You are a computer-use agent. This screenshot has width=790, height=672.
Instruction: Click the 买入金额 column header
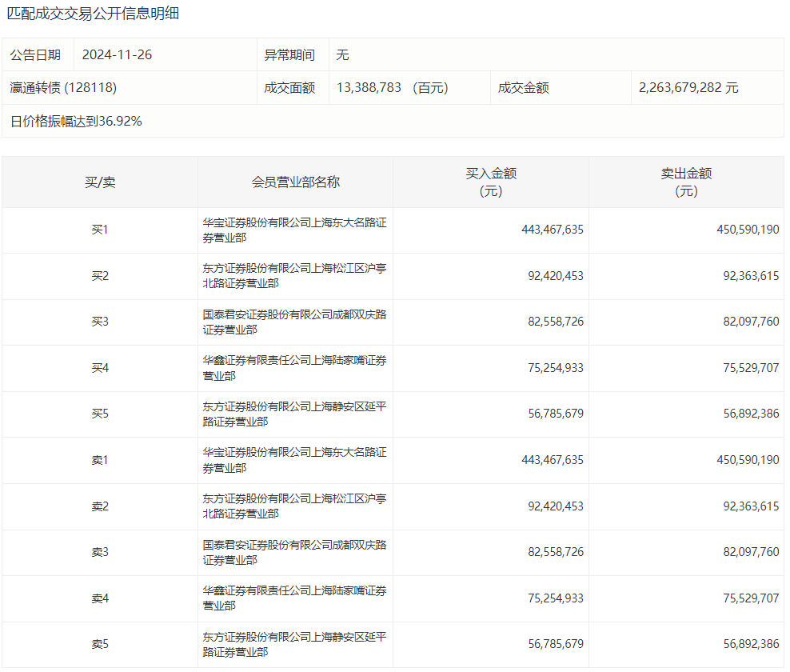coord(491,182)
